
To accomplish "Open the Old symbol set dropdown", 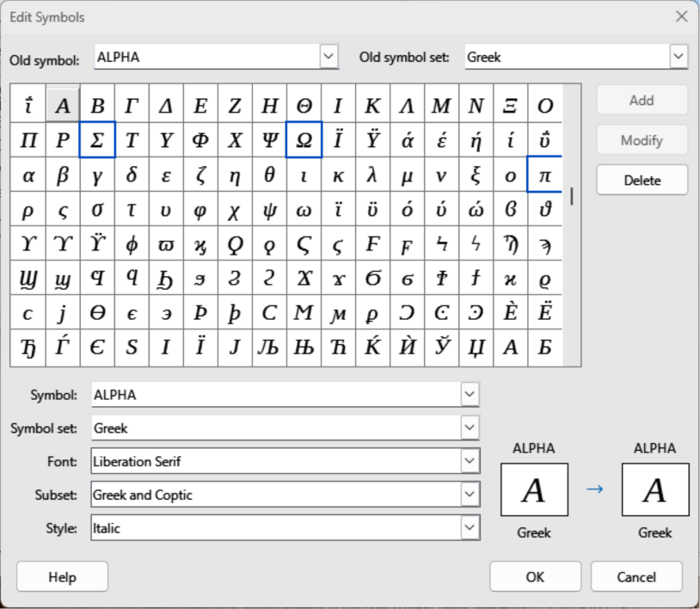I will point(678,58).
